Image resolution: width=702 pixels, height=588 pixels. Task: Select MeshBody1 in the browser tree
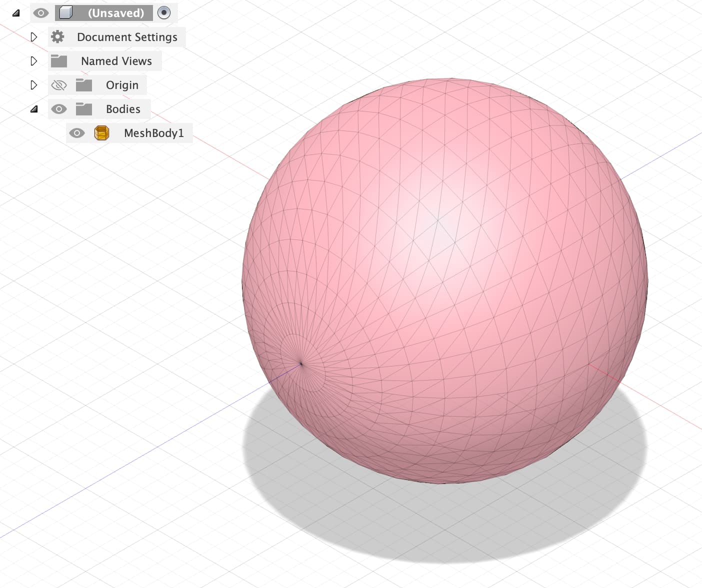(154, 133)
